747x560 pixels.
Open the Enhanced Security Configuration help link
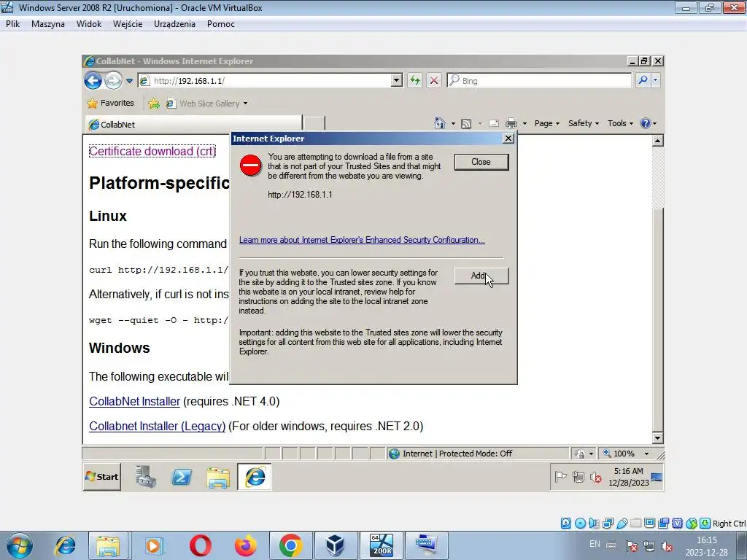(x=362, y=240)
